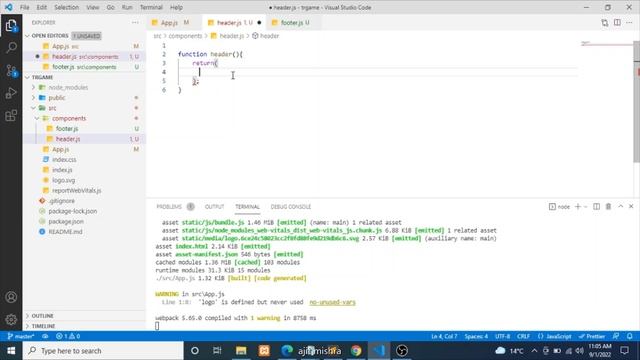
Task: Open the File menu
Action: coord(24,7)
